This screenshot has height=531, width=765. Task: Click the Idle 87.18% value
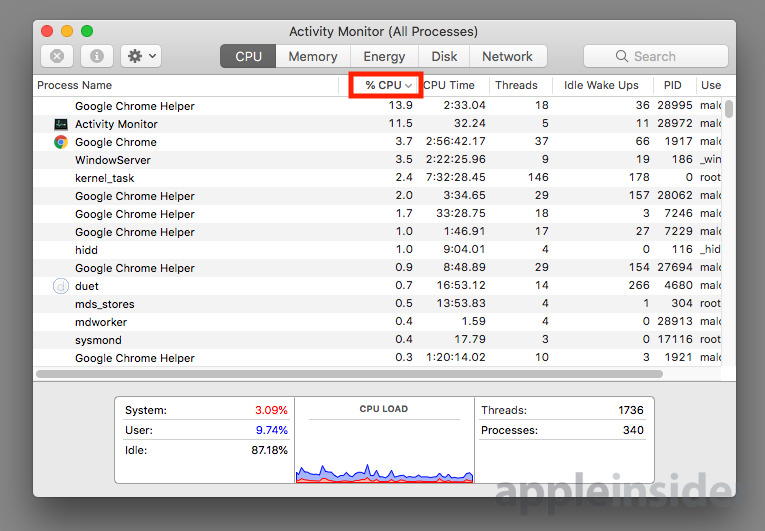point(269,450)
